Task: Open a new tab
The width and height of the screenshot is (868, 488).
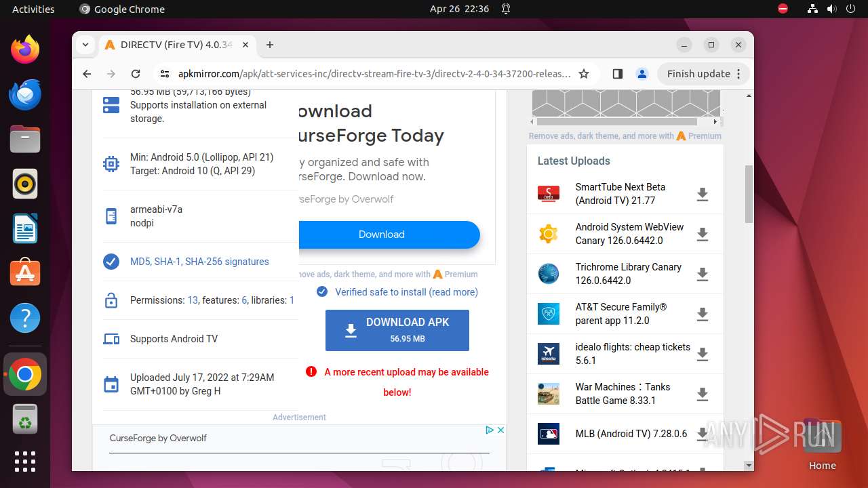Action: [x=270, y=45]
